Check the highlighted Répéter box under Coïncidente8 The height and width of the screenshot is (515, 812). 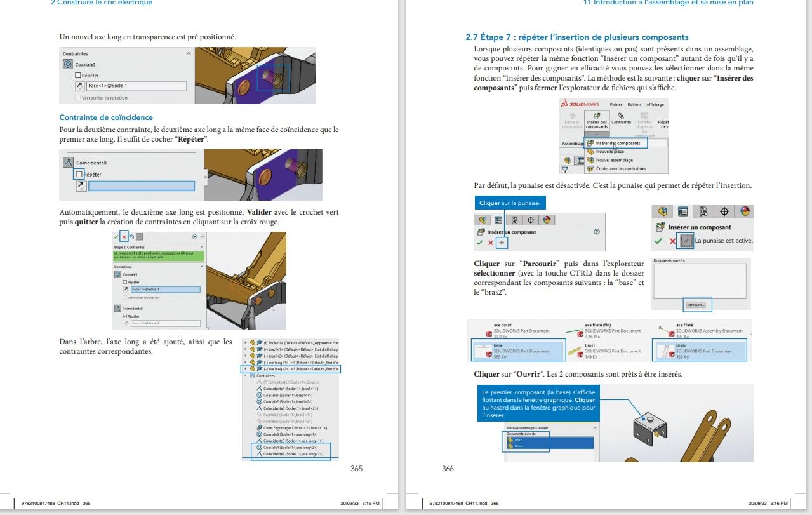(x=79, y=174)
